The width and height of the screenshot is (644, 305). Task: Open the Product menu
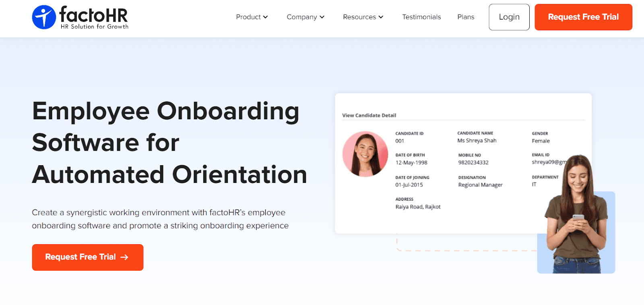252,17
